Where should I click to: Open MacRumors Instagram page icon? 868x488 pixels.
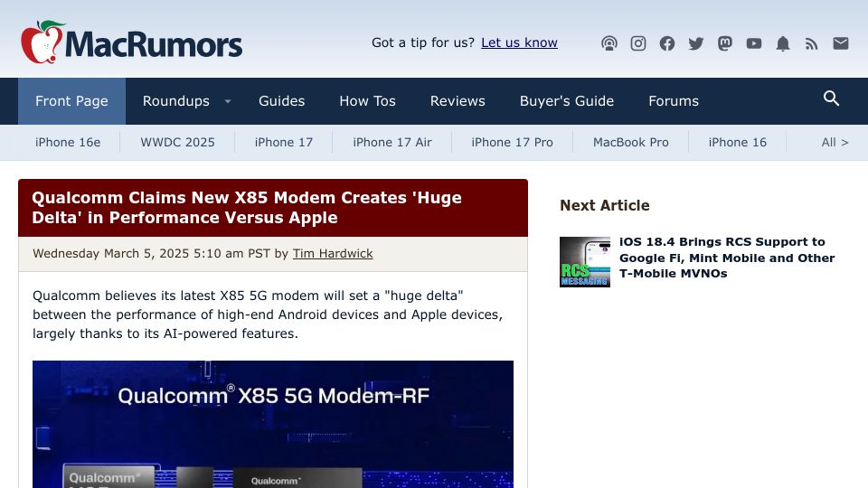coord(638,43)
